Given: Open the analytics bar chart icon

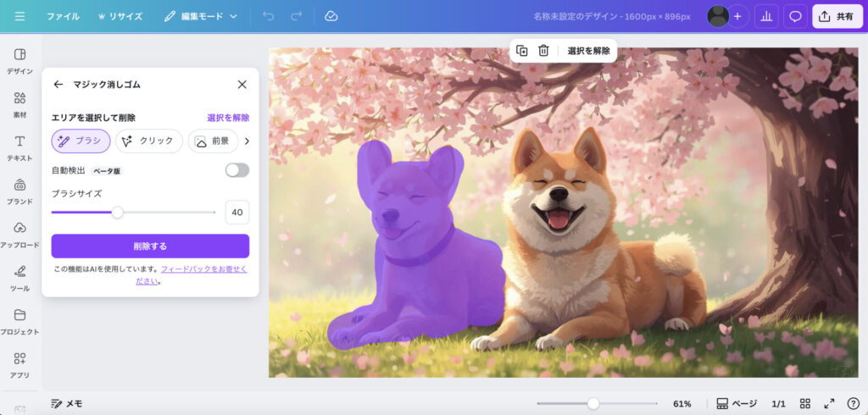Looking at the screenshot, I should [x=766, y=16].
